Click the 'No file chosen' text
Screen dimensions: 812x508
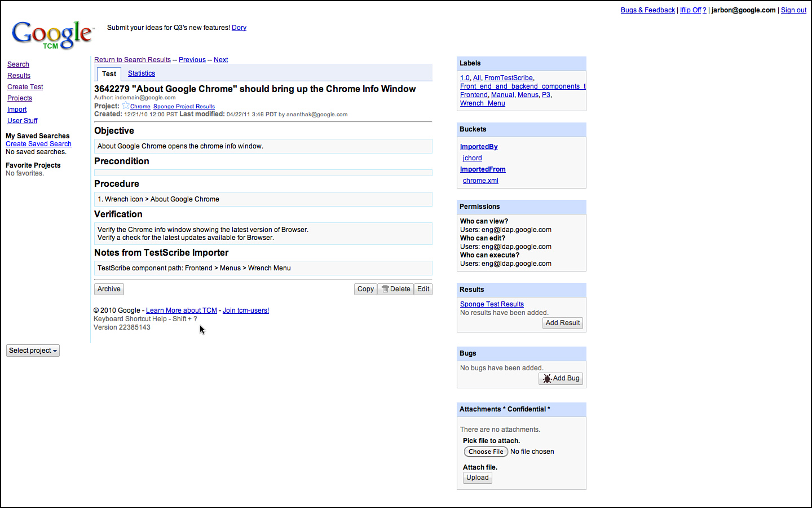(532, 452)
